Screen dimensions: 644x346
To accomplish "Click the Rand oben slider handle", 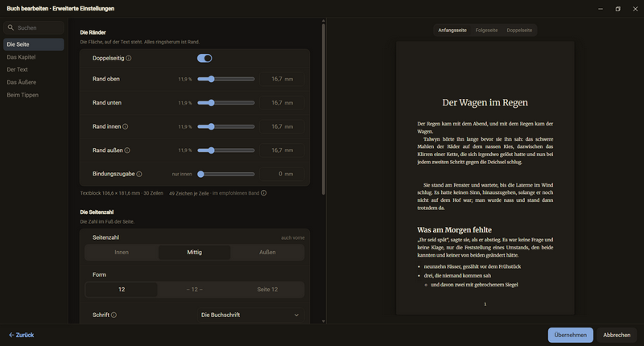I will tap(211, 79).
